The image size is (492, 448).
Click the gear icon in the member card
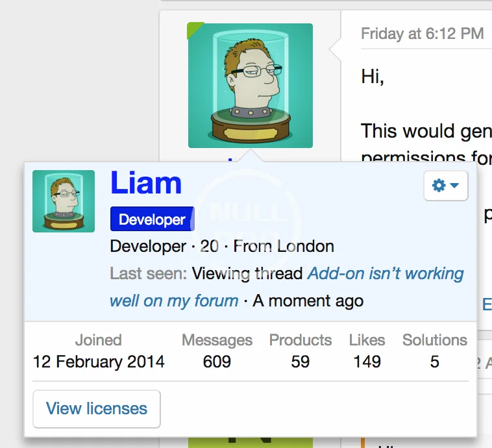point(439,186)
